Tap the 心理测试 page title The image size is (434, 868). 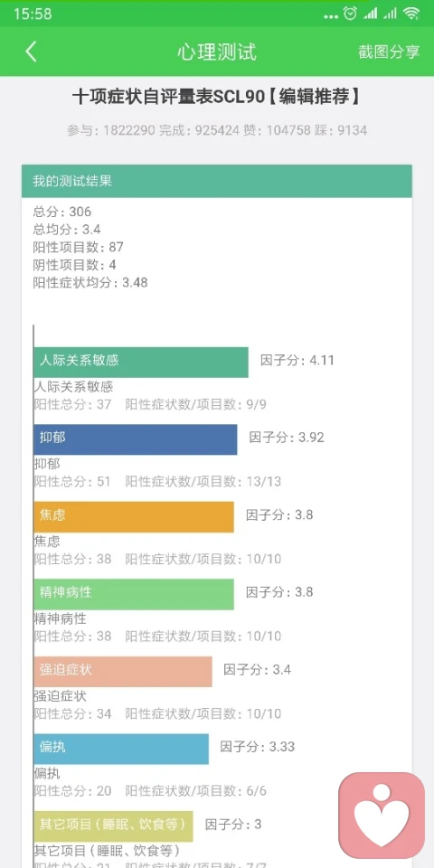217,52
